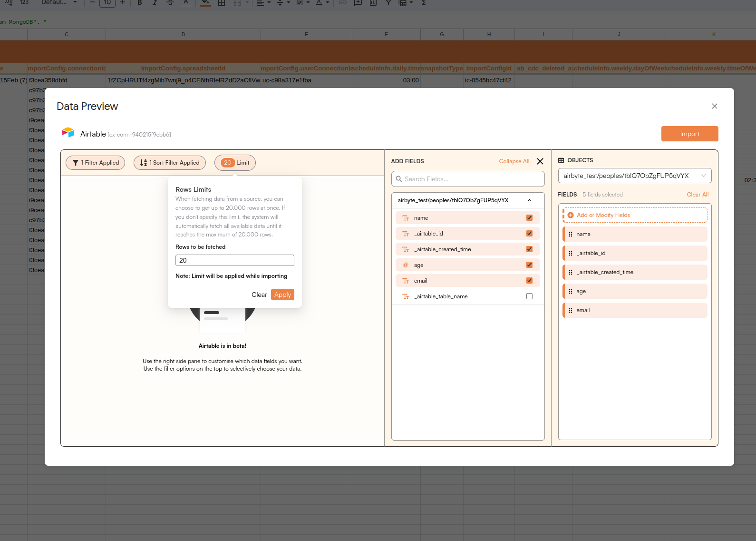Click the Objects table icon
Image resolution: width=756 pixels, height=541 pixels.
tap(561, 160)
